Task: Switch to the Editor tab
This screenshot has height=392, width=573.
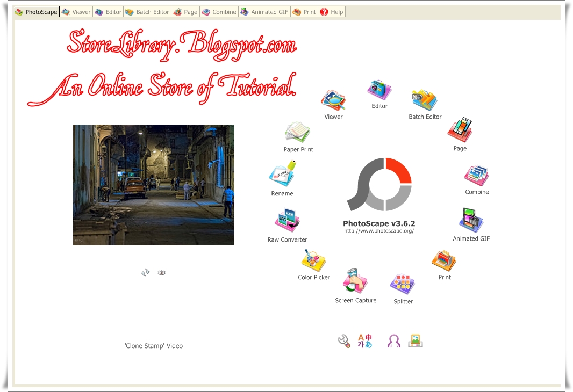Action: (x=108, y=12)
